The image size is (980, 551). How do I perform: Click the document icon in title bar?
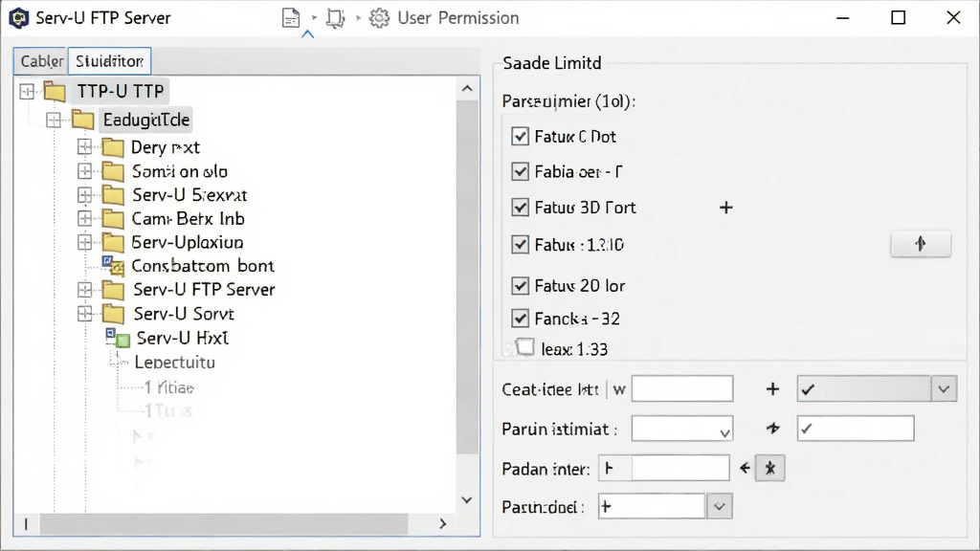pyautogui.click(x=291, y=17)
